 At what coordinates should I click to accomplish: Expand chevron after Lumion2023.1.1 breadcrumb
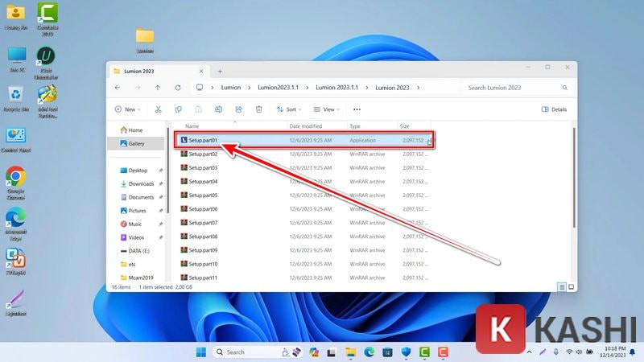(308, 88)
